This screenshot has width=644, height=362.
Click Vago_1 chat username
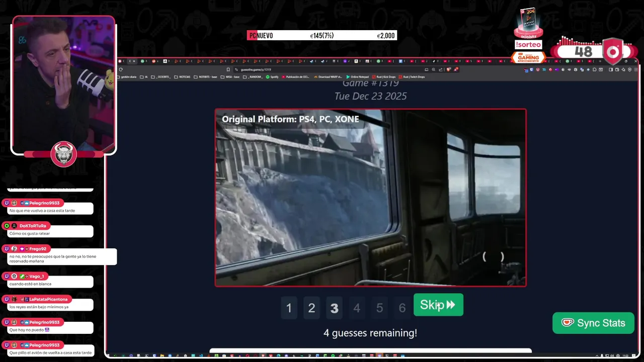(37, 276)
